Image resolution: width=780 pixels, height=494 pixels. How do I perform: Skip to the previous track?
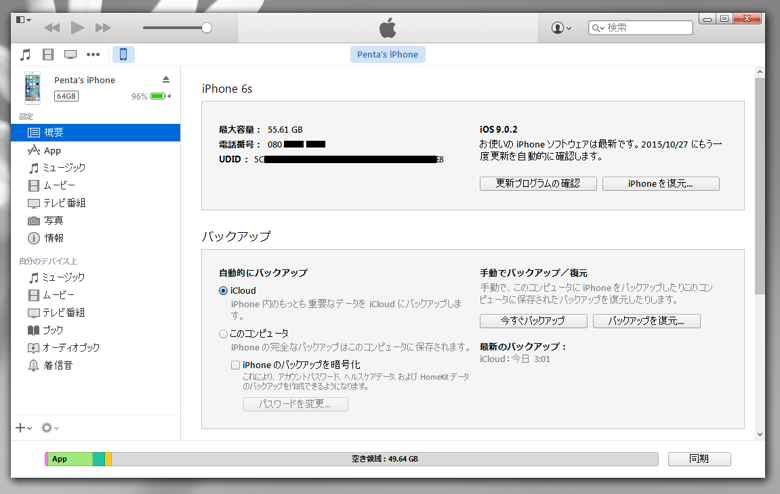click(52, 28)
